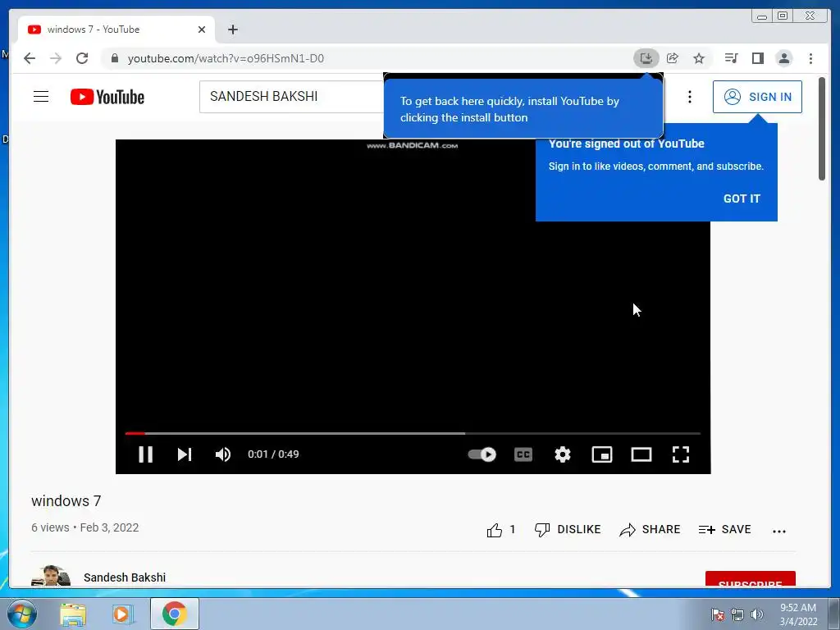Skip to the next video
This screenshot has height=630, width=840.
(x=185, y=454)
